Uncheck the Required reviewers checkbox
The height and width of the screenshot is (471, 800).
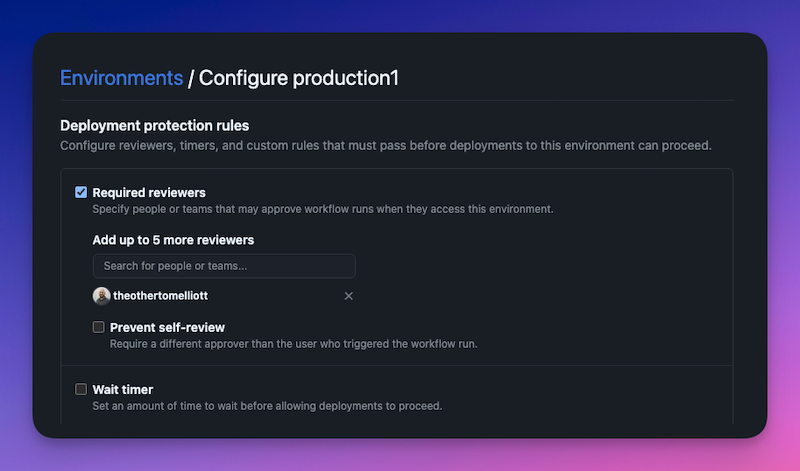(x=81, y=193)
